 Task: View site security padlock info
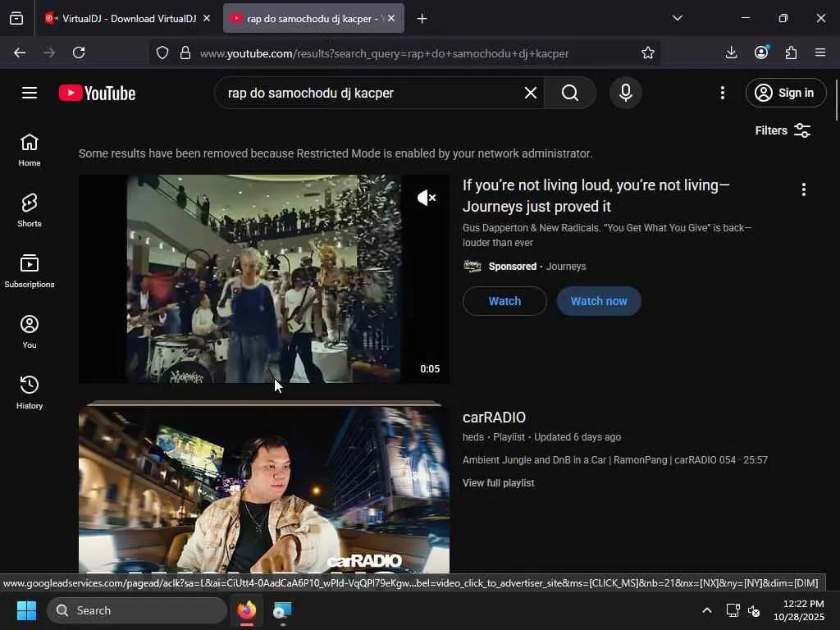point(185,52)
